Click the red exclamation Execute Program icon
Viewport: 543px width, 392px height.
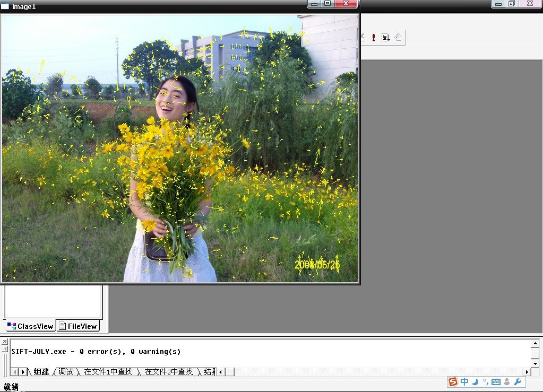pyautogui.click(x=374, y=38)
